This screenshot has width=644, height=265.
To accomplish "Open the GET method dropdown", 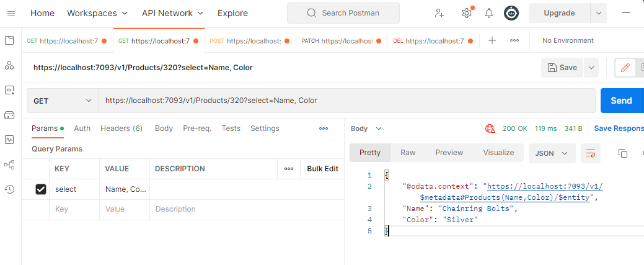I will click(63, 101).
